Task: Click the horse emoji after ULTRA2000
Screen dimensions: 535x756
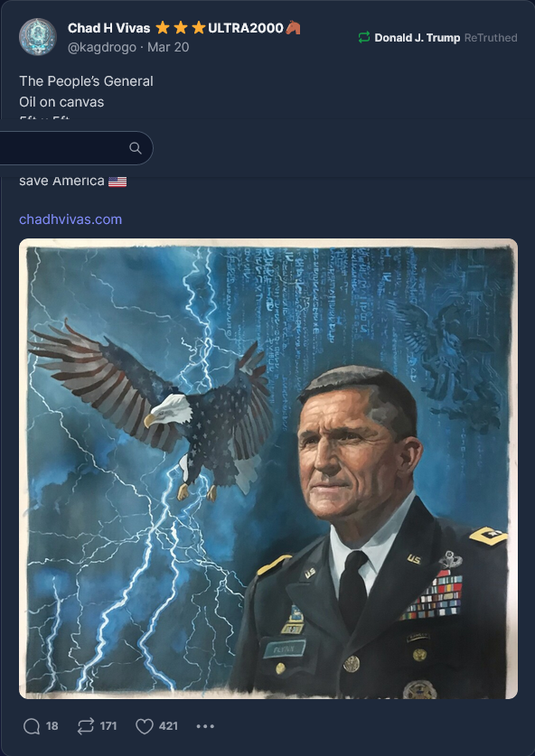Action: pyautogui.click(x=293, y=28)
